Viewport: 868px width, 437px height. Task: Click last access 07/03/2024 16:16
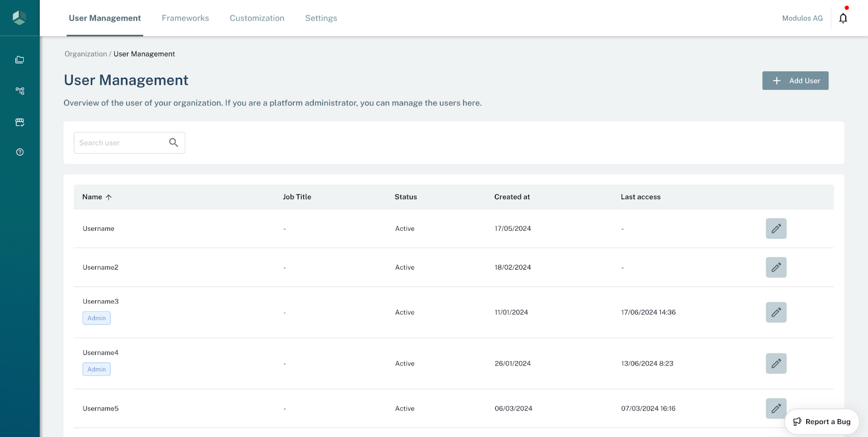click(648, 408)
